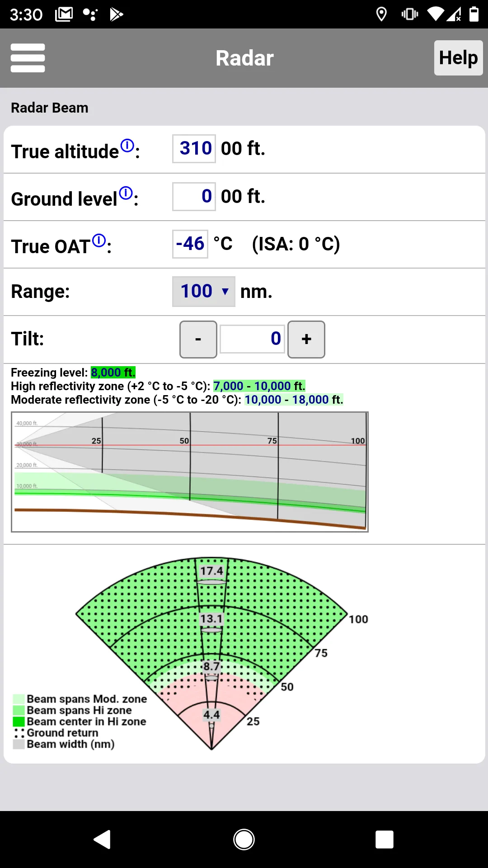Screen dimensions: 488x868
Task: Tap the Android home button
Action: (244, 840)
